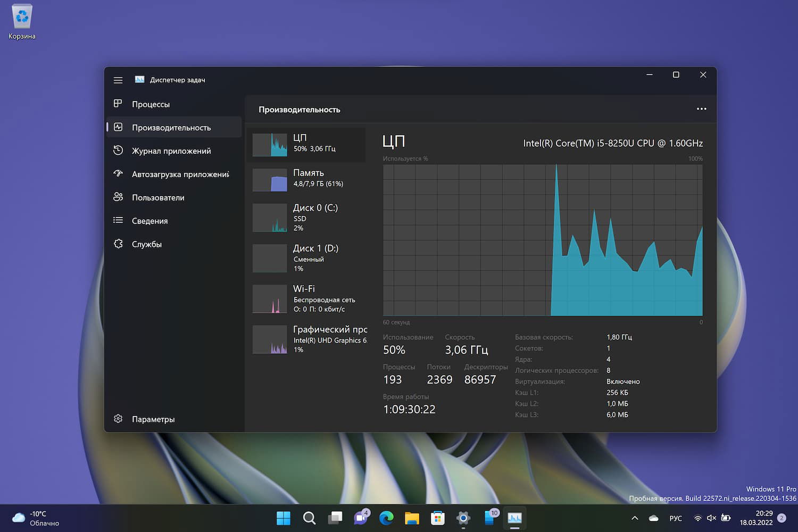Screen dimensions: 798x532
Task: Toggle the hamburger navigation menu
Action: 118,80
